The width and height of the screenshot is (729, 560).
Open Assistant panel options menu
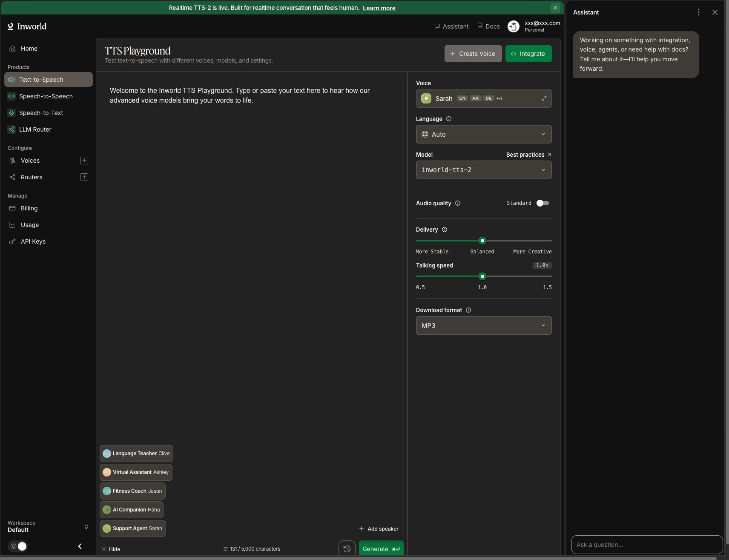699,12
